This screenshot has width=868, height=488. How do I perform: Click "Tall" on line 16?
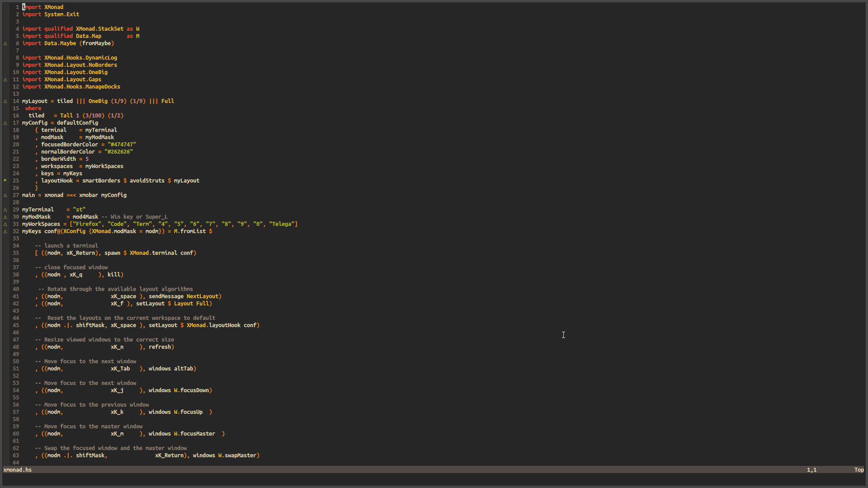pos(66,116)
